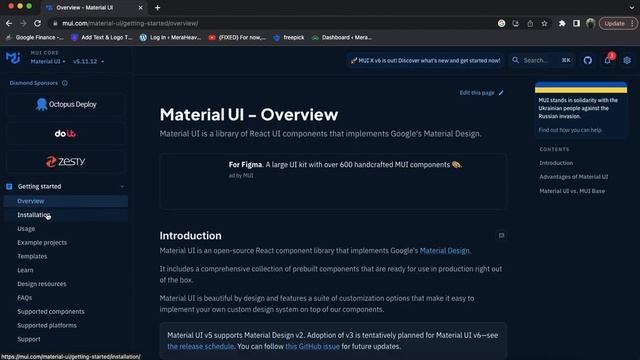Screen dimensions: 640x360
Task: Click the Introduction section feedback icon
Action: pyautogui.click(x=501, y=236)
